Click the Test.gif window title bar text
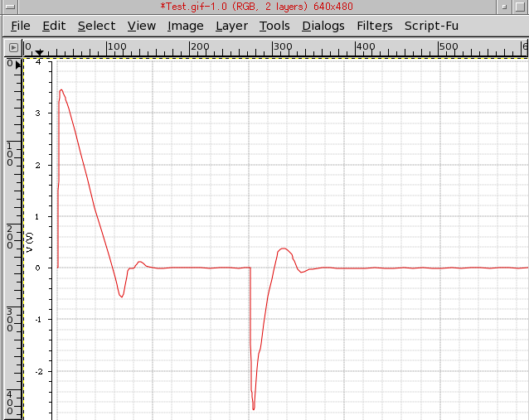 point(256,7)
